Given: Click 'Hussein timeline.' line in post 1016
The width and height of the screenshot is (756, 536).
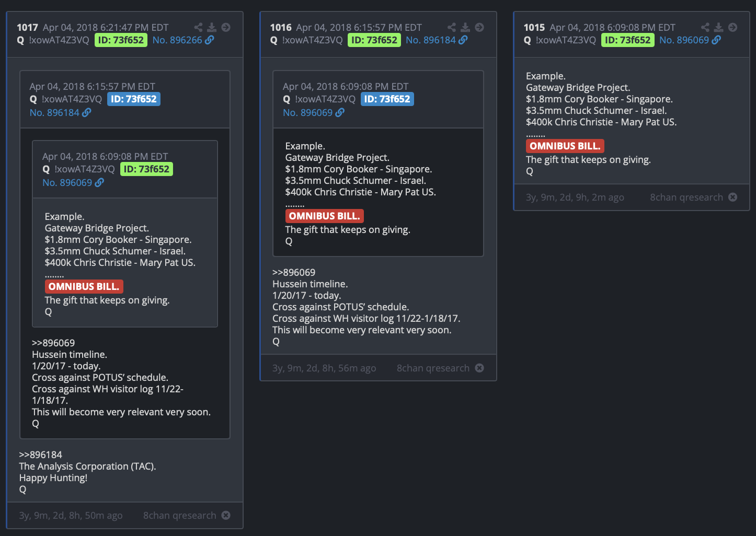Looking at the screenshot, I should tap(310, 284).
